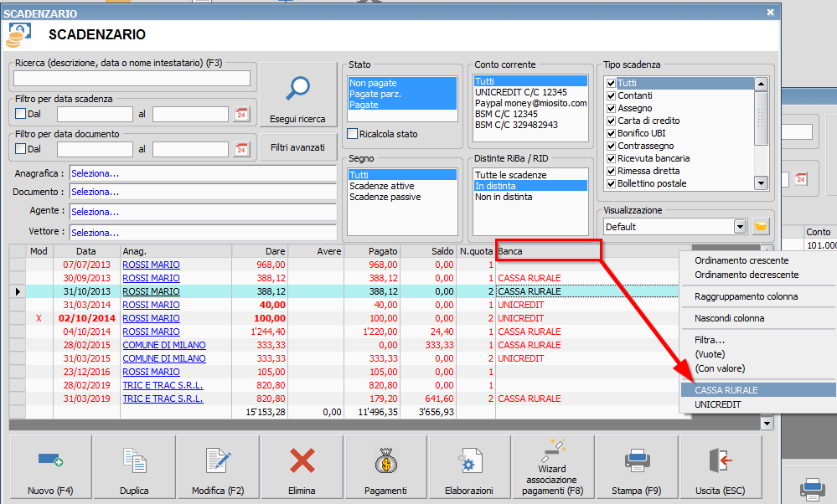The height and width of the screenshot is (504, 837).
Task: Click the Saldo column header
Action: 428,251
